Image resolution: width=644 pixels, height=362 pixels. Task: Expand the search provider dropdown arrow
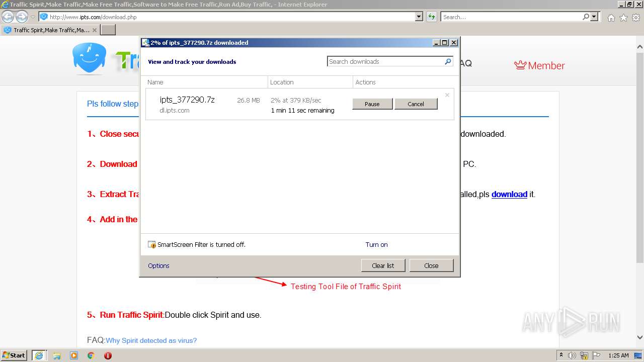pos(595,17)
